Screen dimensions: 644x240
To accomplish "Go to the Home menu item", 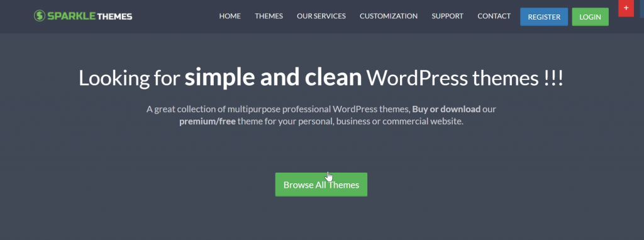I will pos(230,16).
